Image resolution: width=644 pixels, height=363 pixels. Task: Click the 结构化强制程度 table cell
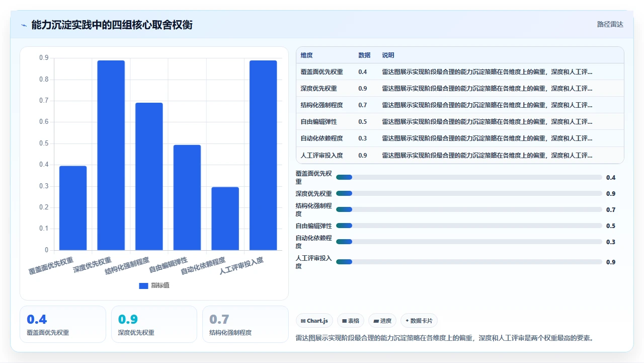pos(321,105)
